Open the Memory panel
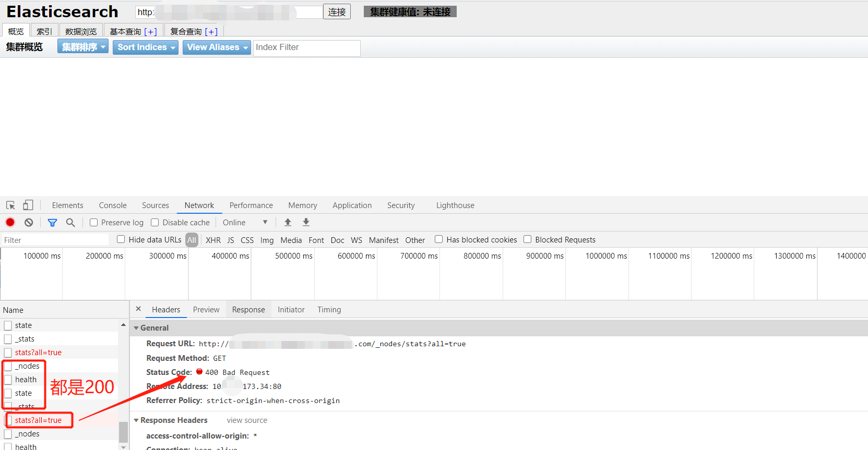This screenshot has width=868, height=450. 303,205
